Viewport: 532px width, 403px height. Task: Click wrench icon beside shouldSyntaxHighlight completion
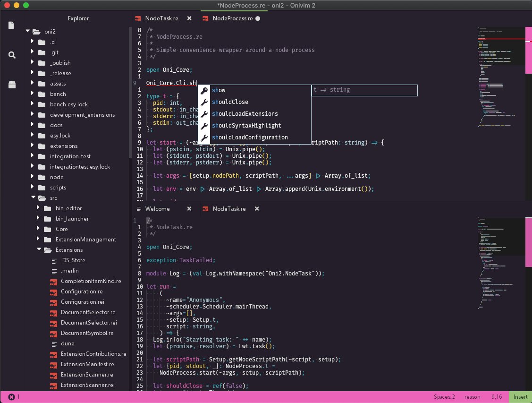(204, 126)
